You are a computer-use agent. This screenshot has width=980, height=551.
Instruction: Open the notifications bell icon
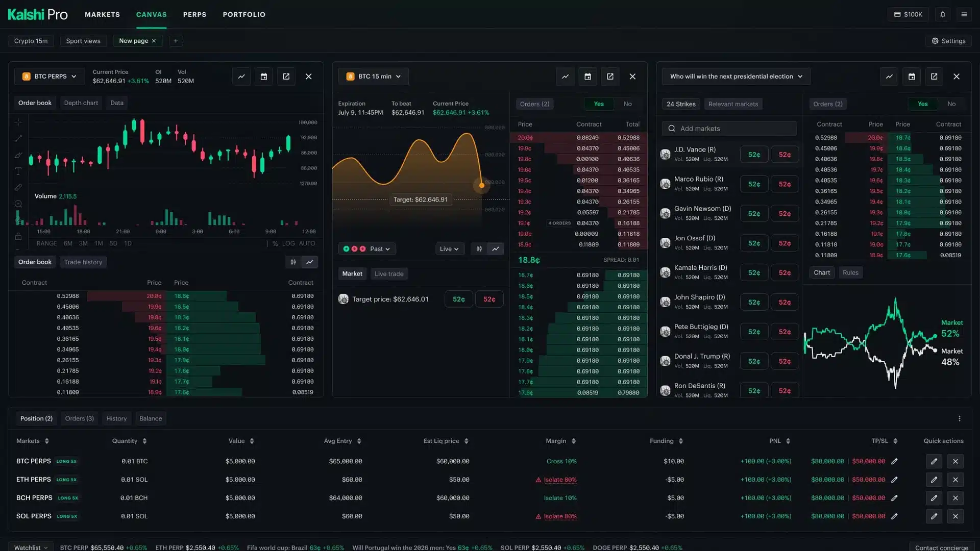coord(942,14)
